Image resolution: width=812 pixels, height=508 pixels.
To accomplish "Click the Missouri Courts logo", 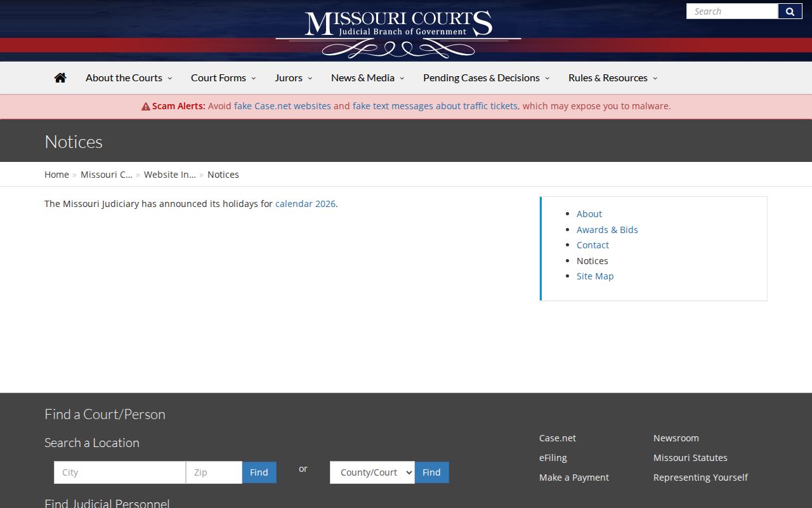I will [x=398, y=33].
